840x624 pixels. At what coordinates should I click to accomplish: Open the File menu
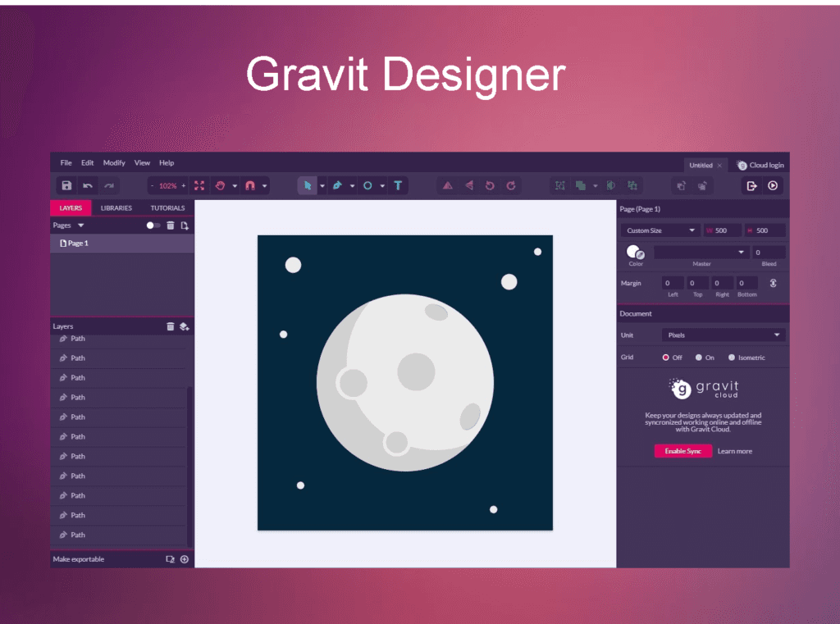pyautogui.click(x=66, y=163)
